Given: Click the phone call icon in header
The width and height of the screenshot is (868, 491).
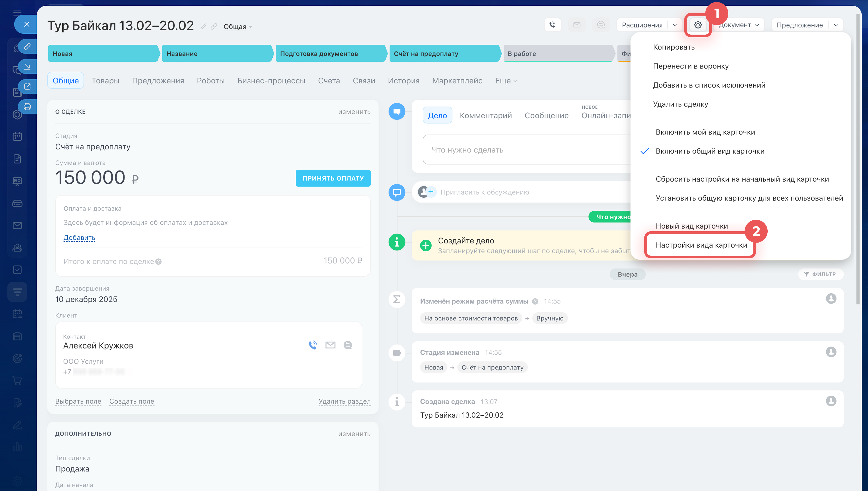Looking at the screenshot, I should click(x=552, y=25).
